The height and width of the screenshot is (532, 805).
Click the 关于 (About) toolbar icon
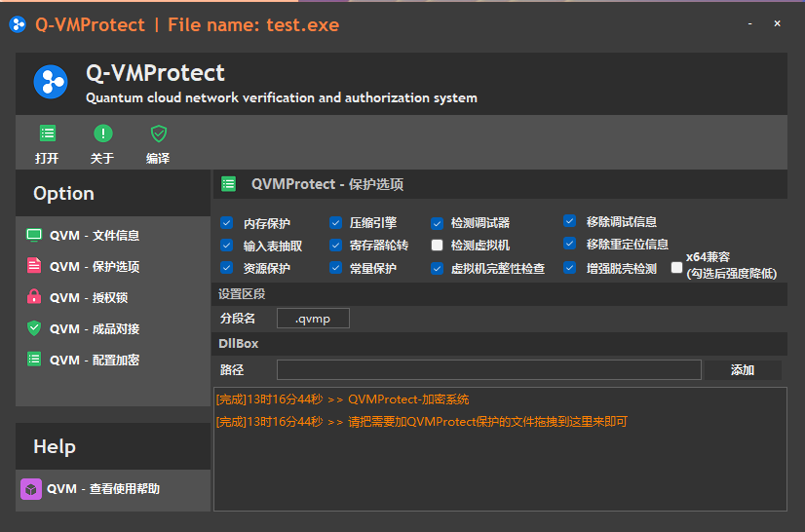pos(102,134)
